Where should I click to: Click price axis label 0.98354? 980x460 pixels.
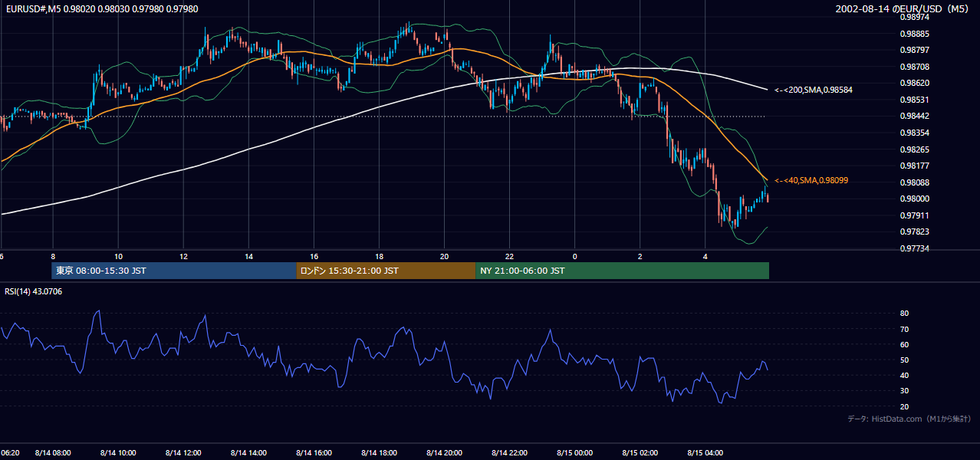[914, 133]
